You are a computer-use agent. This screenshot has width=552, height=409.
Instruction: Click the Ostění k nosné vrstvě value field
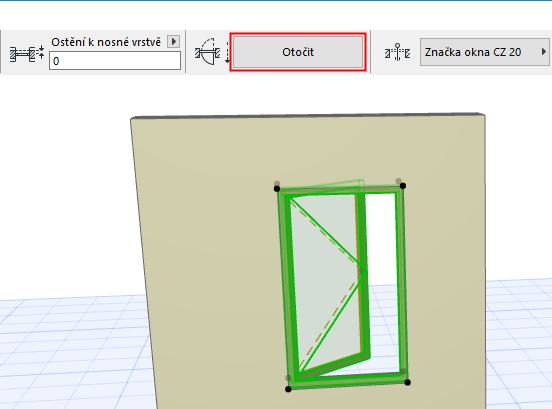[115, 61]
